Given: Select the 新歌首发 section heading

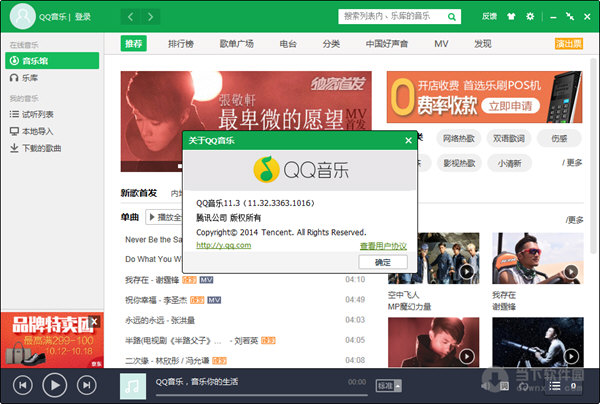Looking at the screenshot, I should pos(139,193).
